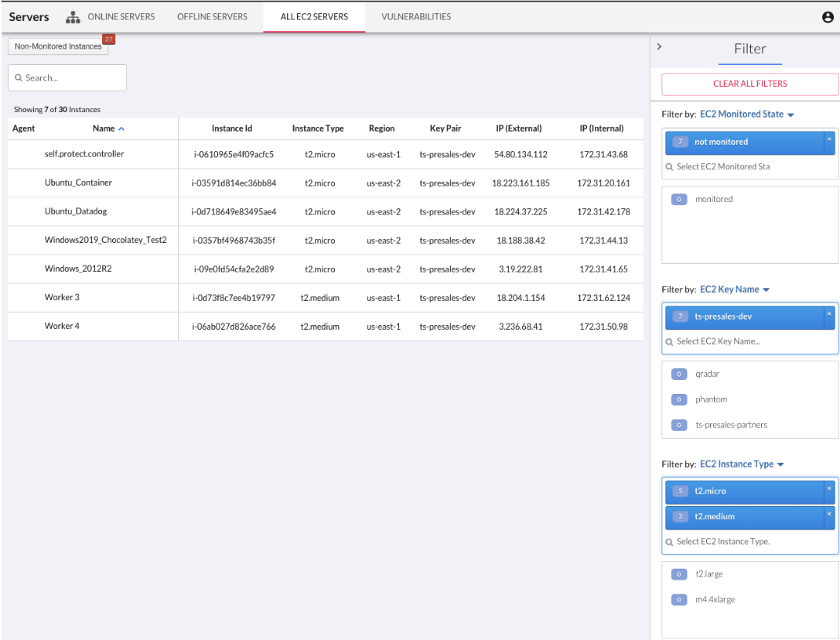
Task: Select All EC2 Servers tab
Action: coord(314,16)
